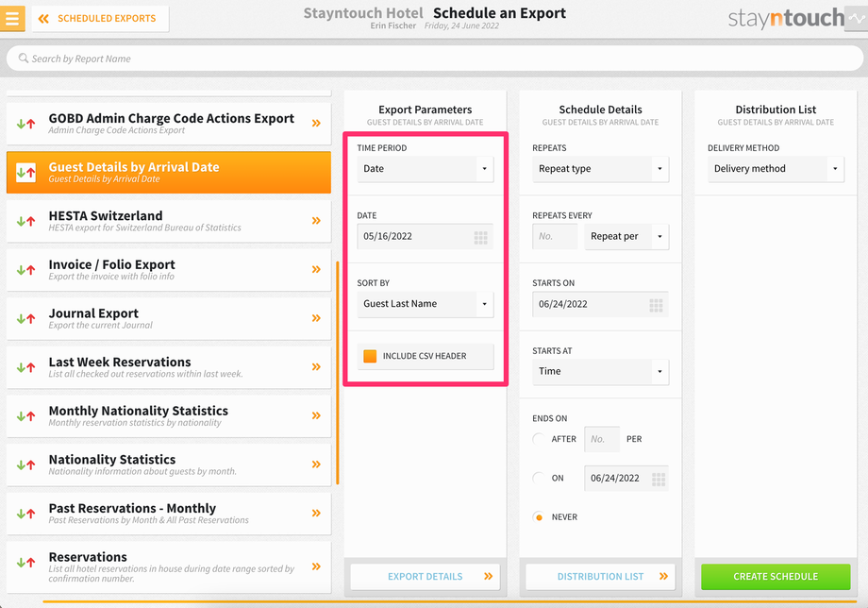868x608 pixels.
Task: Click arrows icon beside Monthly Nationality Statistics
Action: click(26, 415)
